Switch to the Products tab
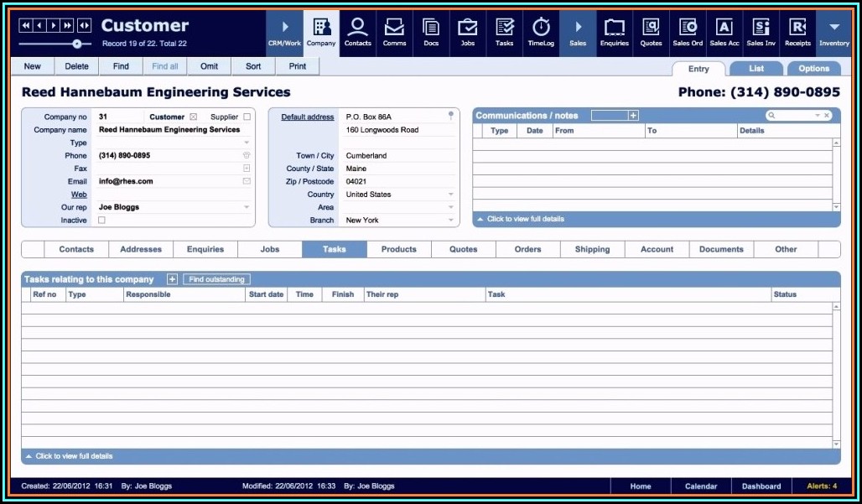The width and height of the screenshot is (862, 504). coord(398,249)
